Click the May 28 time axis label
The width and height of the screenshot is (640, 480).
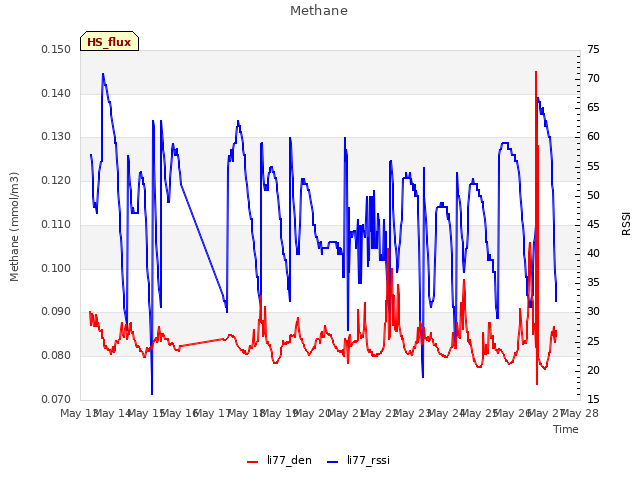[580, 413]
